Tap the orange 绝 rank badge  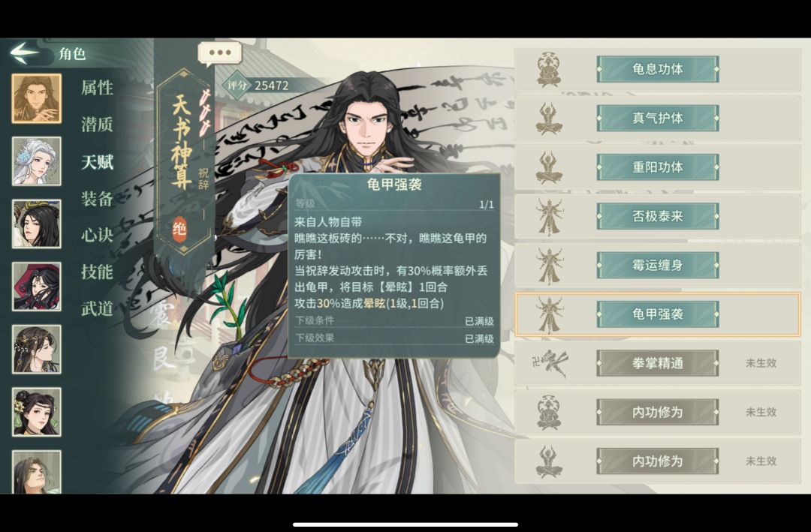(x=179, y=229)
